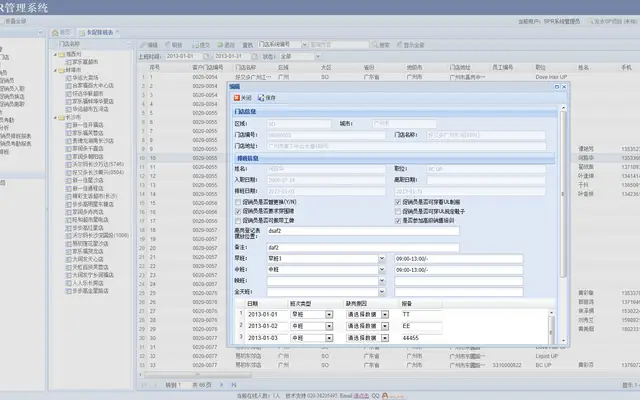The height and width of the screenshot is (400, 640).
Task: Select 家乐福超市 under 湘西州
Action: pos(85,62)
